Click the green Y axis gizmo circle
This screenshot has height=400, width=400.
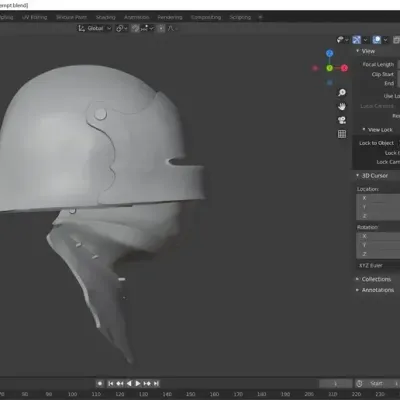click(x=329, y=68)
